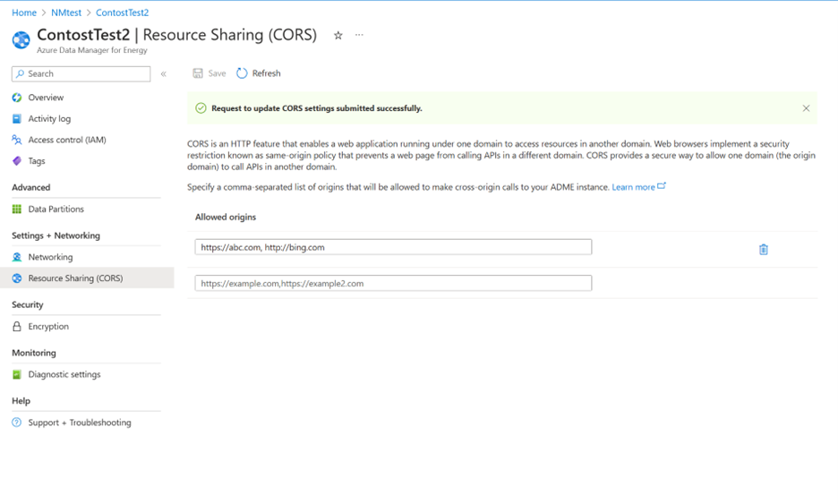Open Overview in the sidebar

click(x=46, y=98)
